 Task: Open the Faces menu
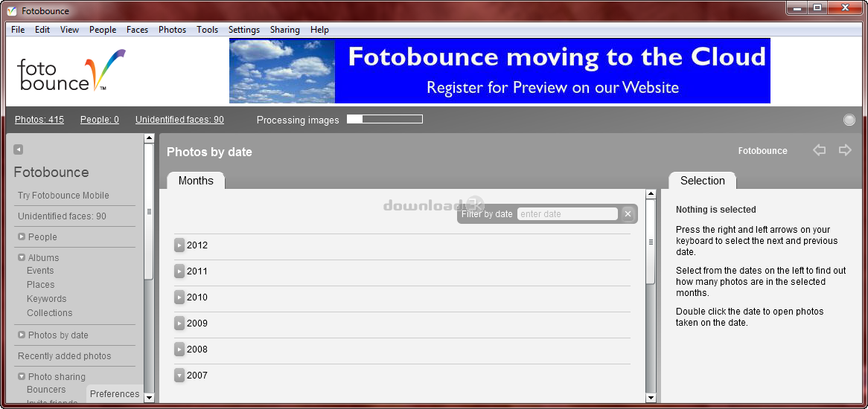pos(137,30)
